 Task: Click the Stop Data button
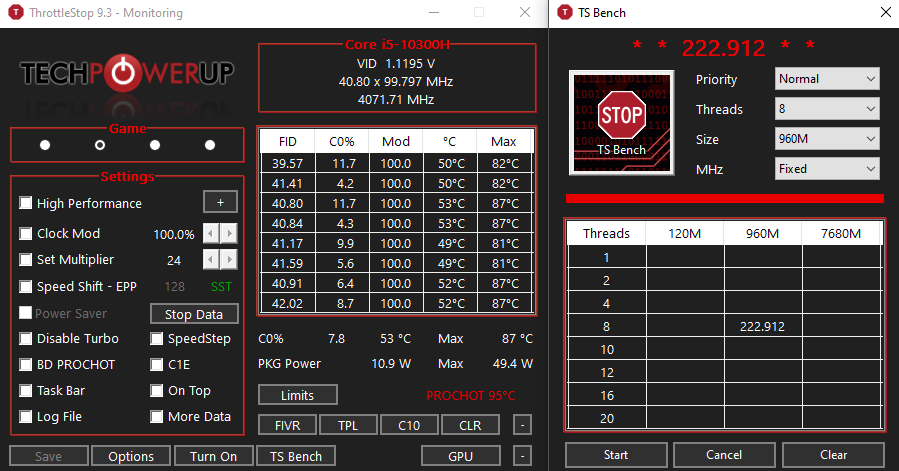pos(194,314)
